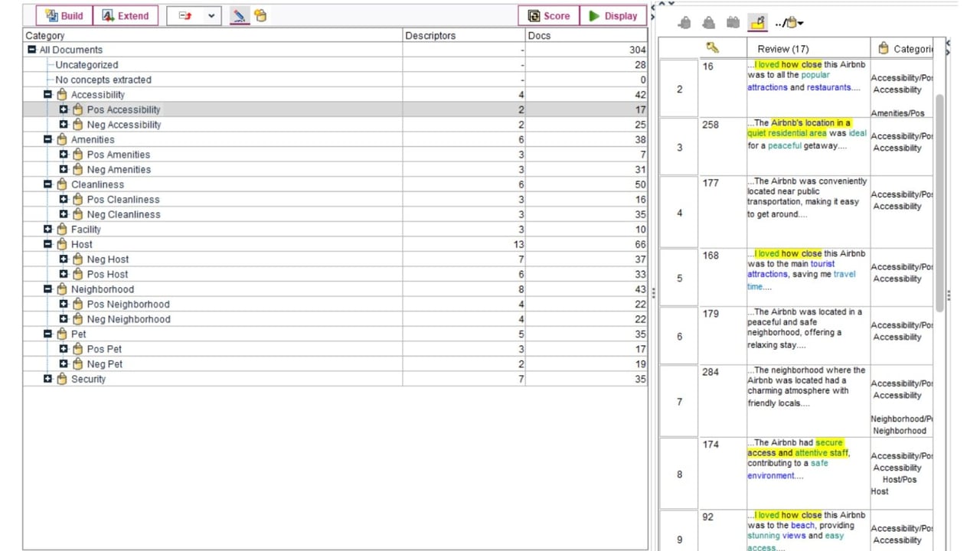Image resolution: width=980 pixels, height=551 pixels.
Task: Click the Neg Cleanliness bucket icon
Action: tap(77, 214)
